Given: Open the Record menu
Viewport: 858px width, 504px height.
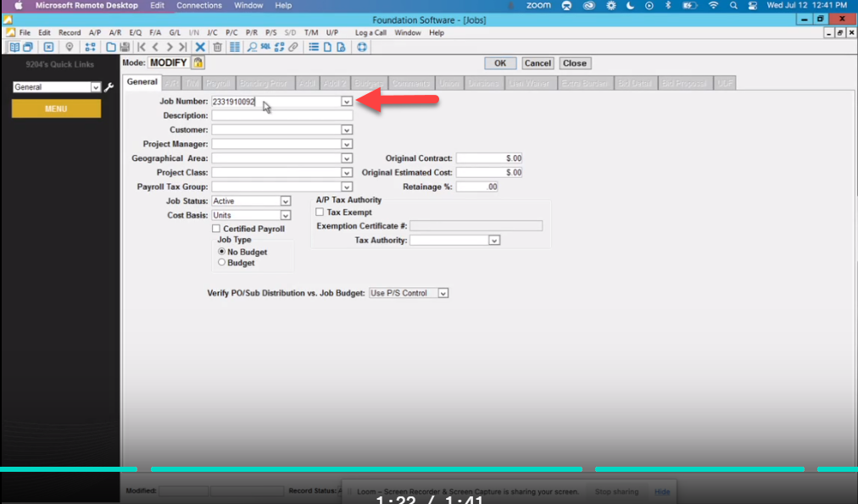Looking at the screenshot, I should click(70, 32).
